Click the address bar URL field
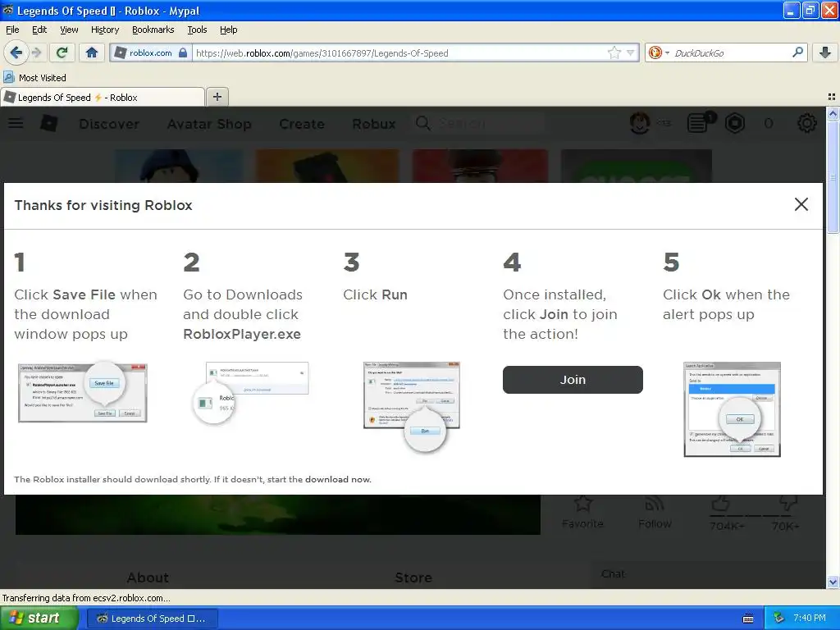The height and width of the screenshot is (630, 840). (x=399, y=52)
